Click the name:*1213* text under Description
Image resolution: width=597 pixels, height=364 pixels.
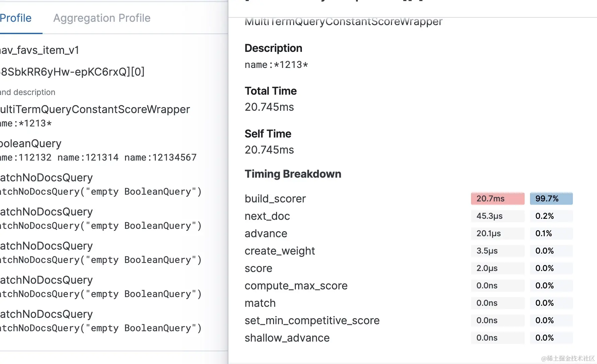coord(276,65)
